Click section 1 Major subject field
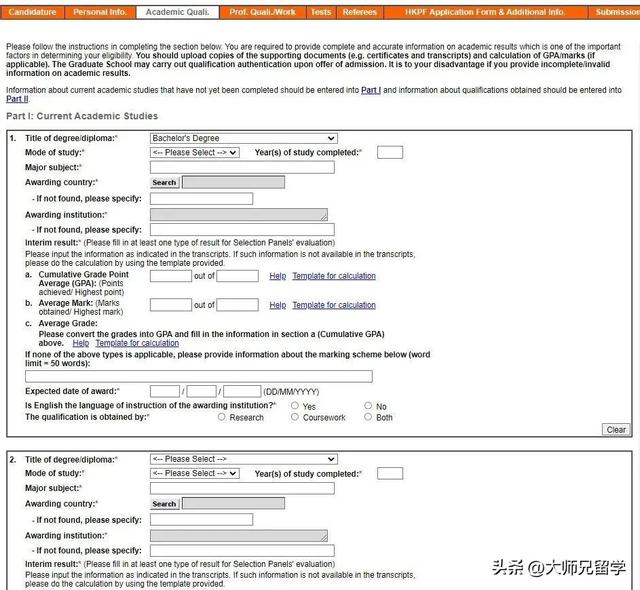The height and width of the screenshot is (590, 640). 242,167
